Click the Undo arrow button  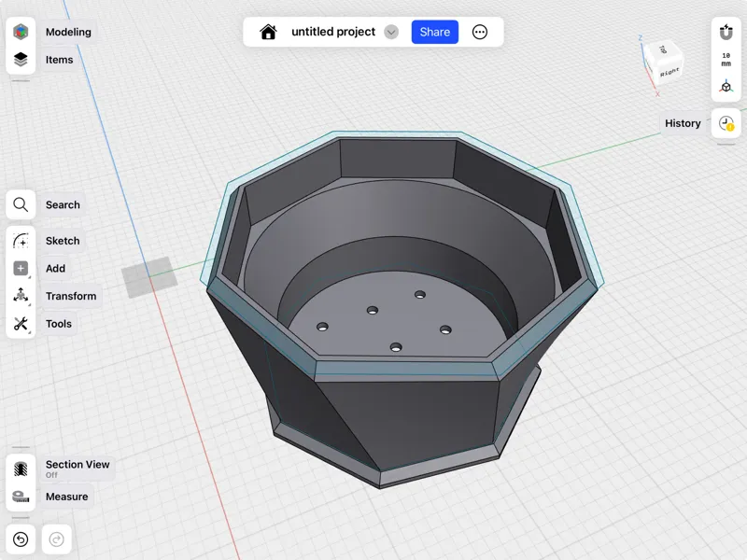[x=21, y=539]
